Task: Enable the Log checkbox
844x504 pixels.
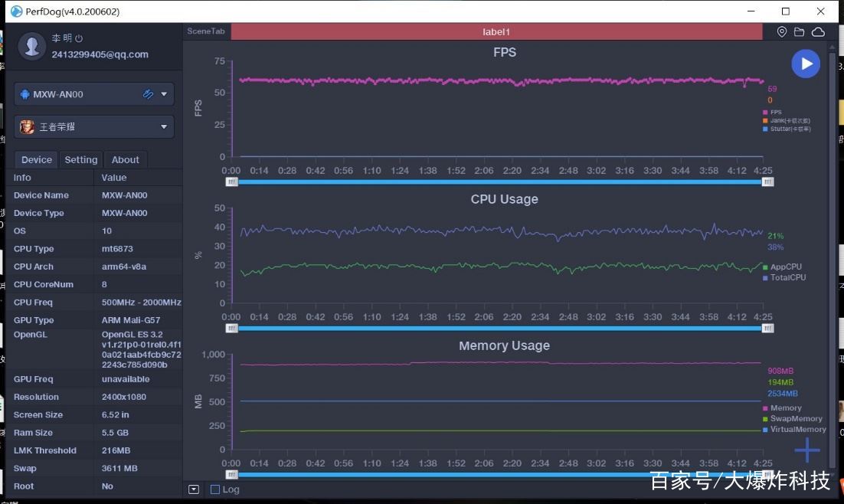Action: click(x=215, y=489)
